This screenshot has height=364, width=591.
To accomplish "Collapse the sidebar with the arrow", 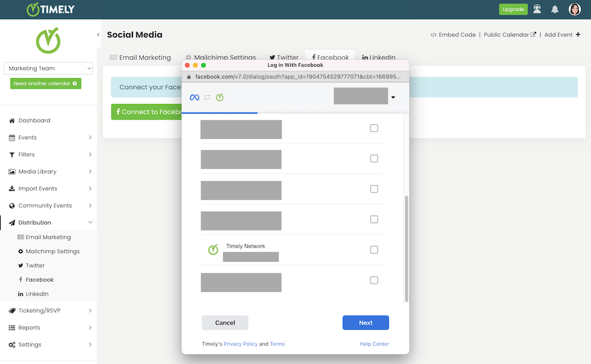I will pos(98,35).
